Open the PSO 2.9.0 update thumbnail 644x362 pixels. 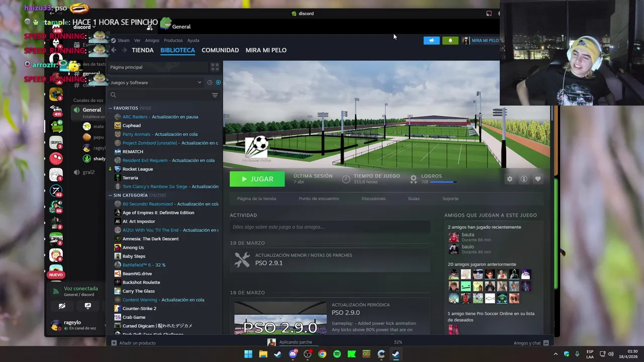[x=280, y=318]
